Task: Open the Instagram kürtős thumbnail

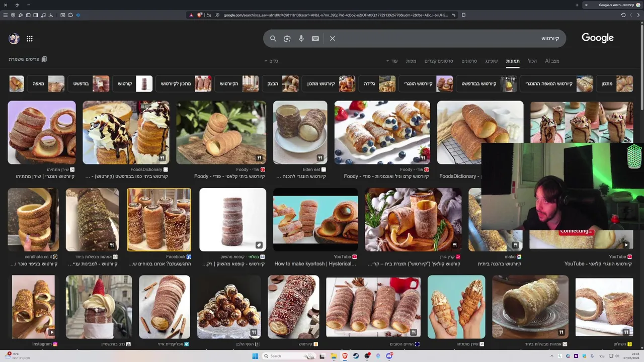Action: coord(33,307)
